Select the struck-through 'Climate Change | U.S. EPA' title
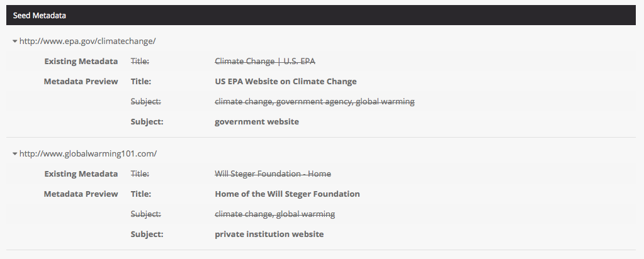 264,62
